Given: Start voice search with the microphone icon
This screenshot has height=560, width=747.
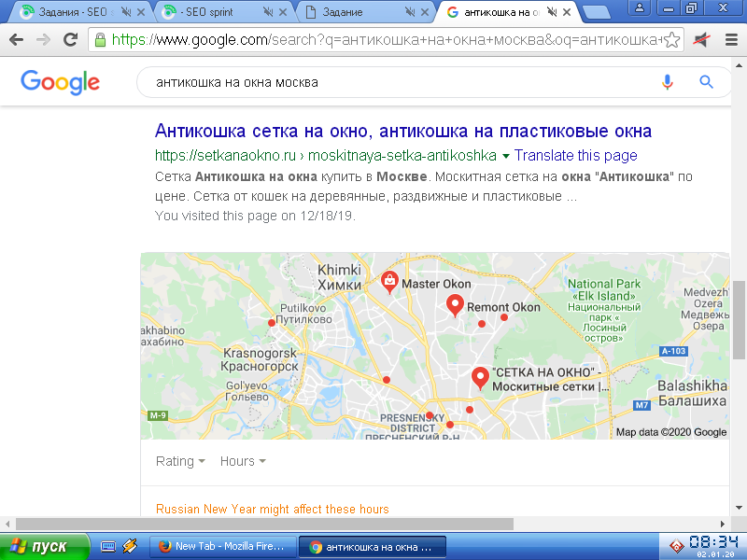Looking at the screenshot, I should tap(668, 82).
